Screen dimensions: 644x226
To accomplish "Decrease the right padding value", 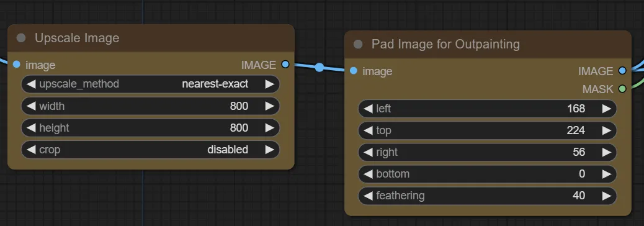I will point(368,152).
